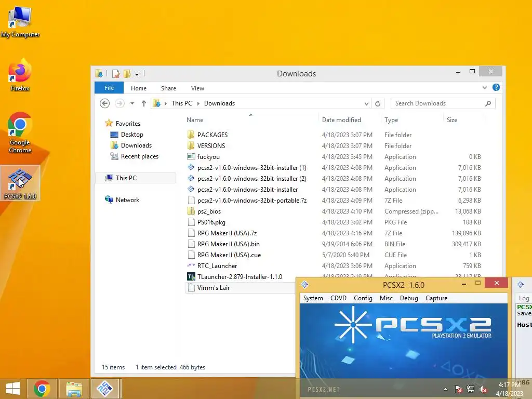Viewport: 532px width, 399px height.
Task: Select the VERSIONS folder icon
Action: (191, 145)
